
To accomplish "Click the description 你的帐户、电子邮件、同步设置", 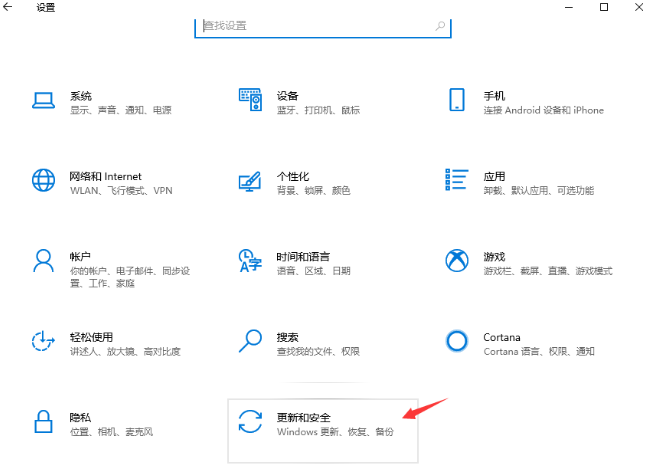I will click(130, 277).
